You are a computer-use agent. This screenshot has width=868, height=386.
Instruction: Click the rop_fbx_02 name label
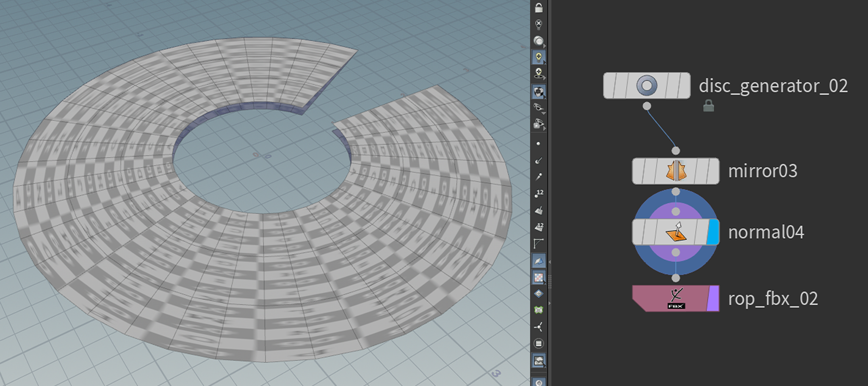pos(773,299)
